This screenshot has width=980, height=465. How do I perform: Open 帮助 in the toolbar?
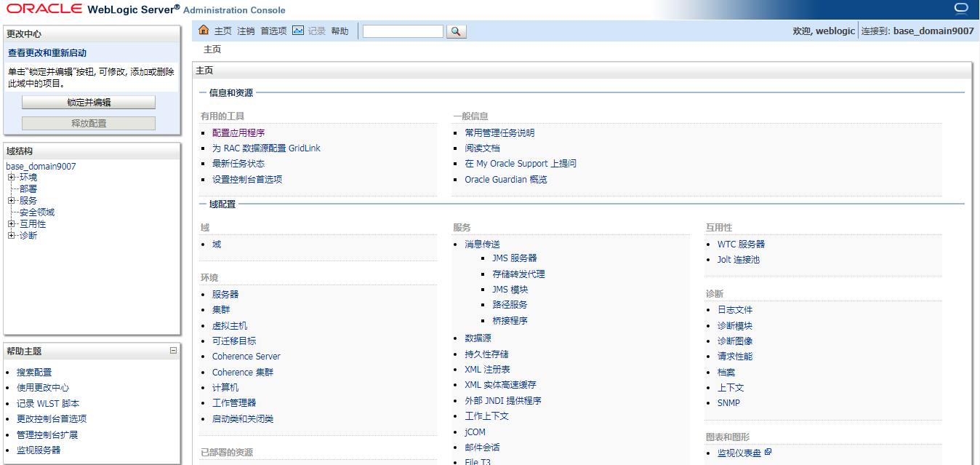pos(340,31)
